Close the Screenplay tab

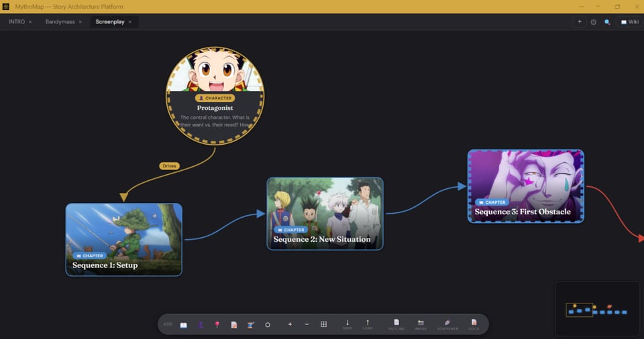coord(129,22)
